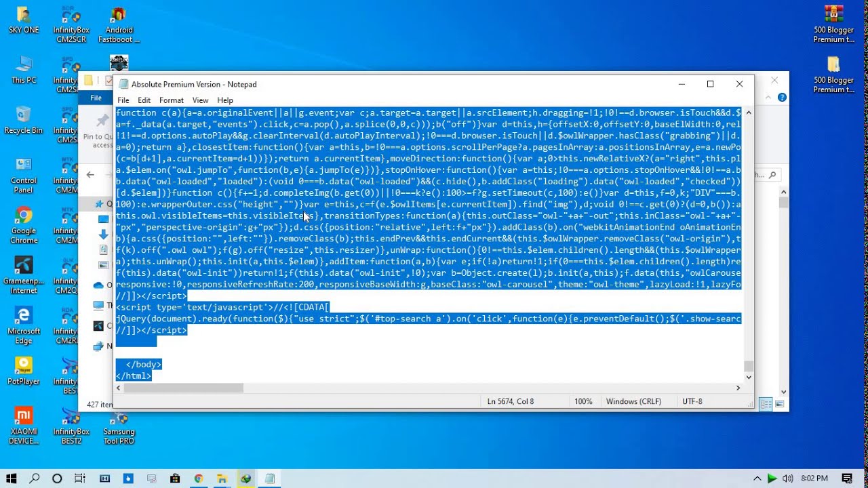Switch to File Explorer in the taskbar
Viewport: 868px width, 488px height.
click(222, 478)
